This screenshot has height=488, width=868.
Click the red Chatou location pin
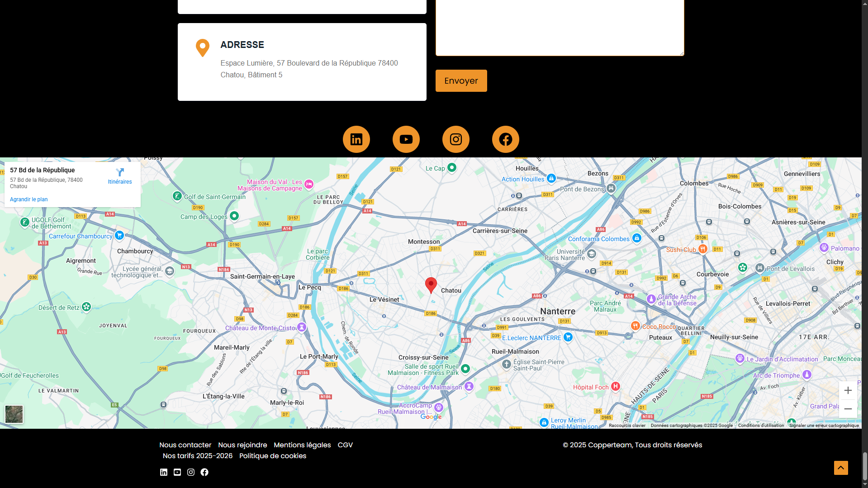(x=431, y=285)
